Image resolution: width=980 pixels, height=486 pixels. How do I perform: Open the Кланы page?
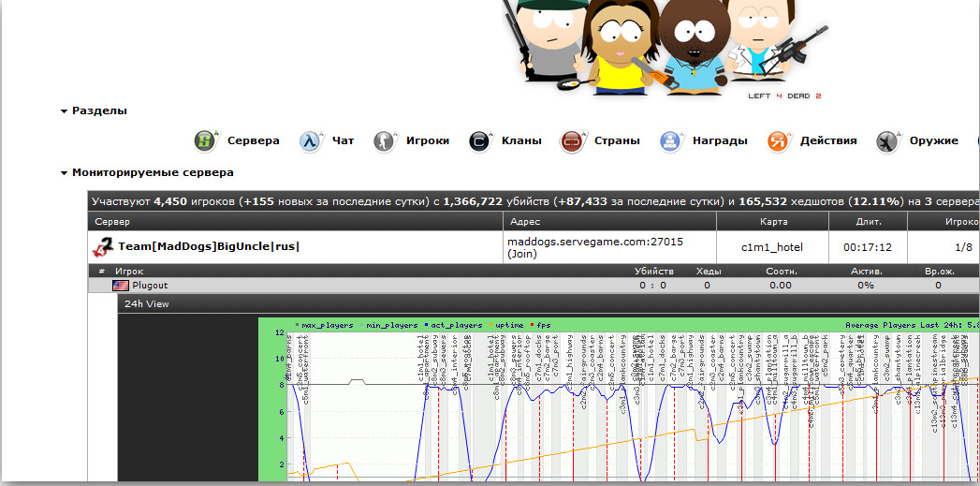tap(521, 140)
